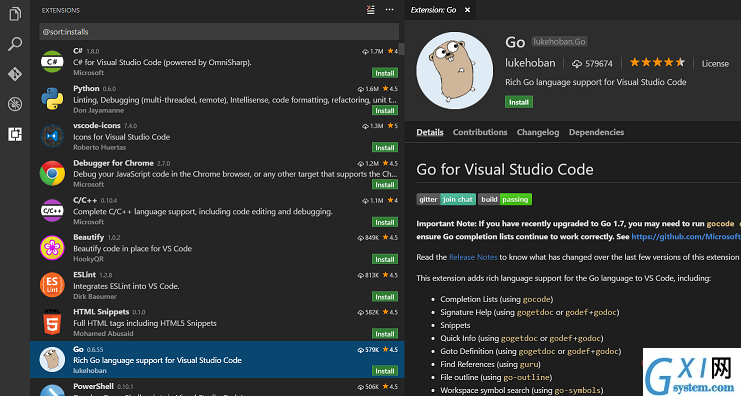The width and height of the screenshot is (741, 396).
Task: Select the Python extension title
Action: 86,88
